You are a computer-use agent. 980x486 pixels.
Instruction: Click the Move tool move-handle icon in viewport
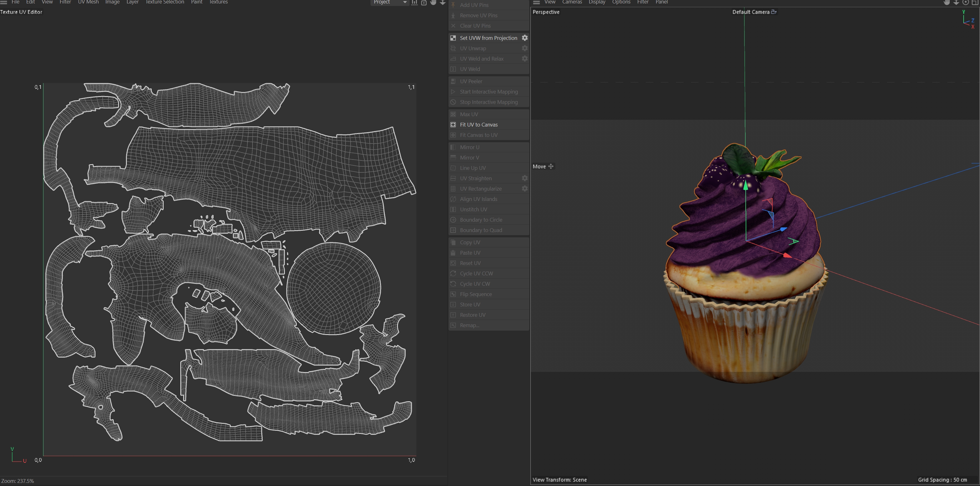551,167
